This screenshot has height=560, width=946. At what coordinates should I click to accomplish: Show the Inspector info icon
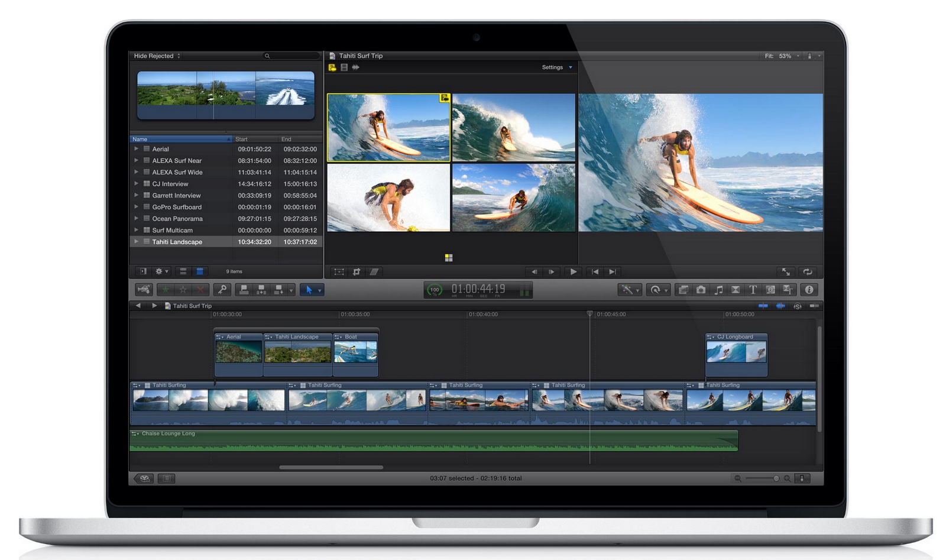(x=809, y=290)
